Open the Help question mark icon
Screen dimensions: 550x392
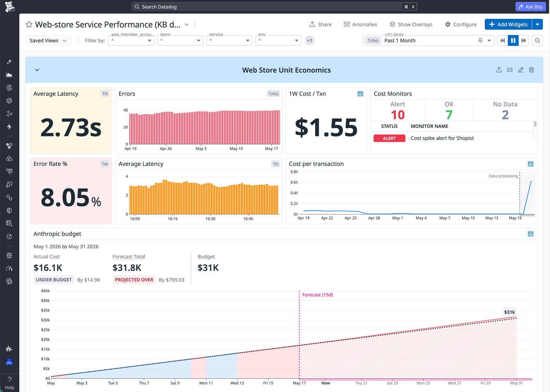[x=9, y=379]
